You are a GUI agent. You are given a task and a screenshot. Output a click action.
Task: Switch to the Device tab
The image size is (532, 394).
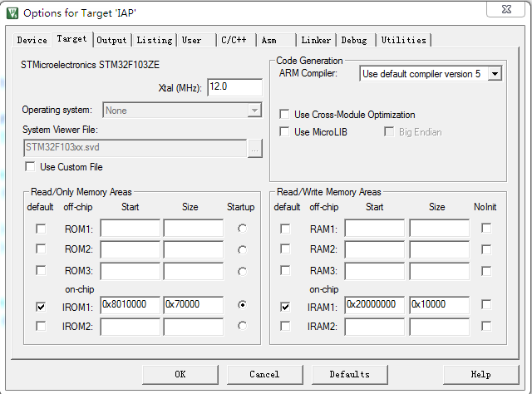(32, 40)
